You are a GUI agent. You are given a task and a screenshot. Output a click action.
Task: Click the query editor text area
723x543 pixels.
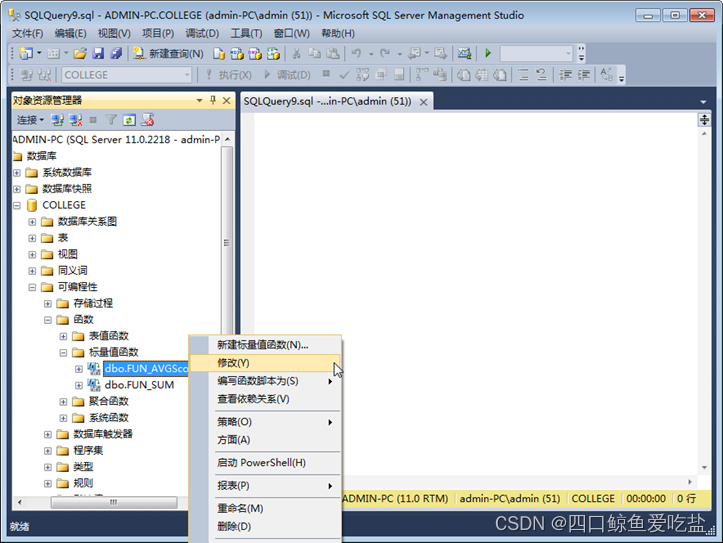475,295
